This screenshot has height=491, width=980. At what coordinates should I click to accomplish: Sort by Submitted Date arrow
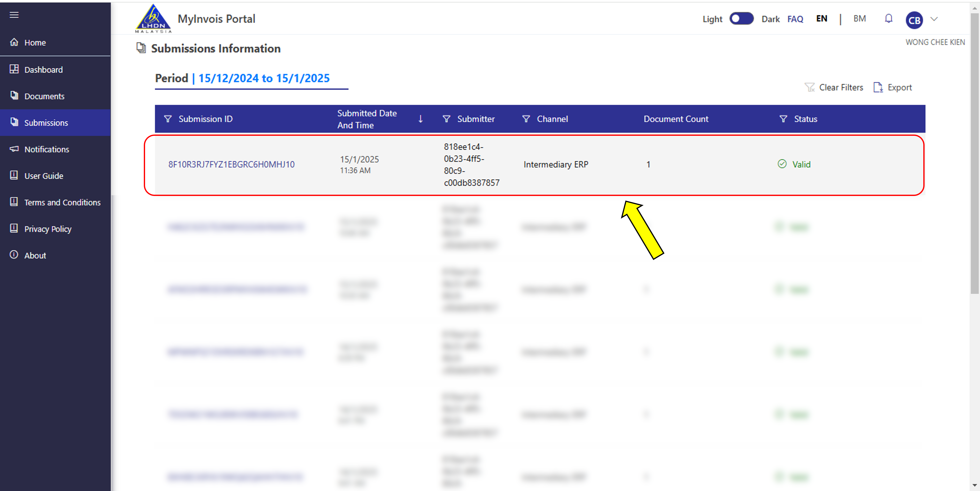(x=420, y=119)
